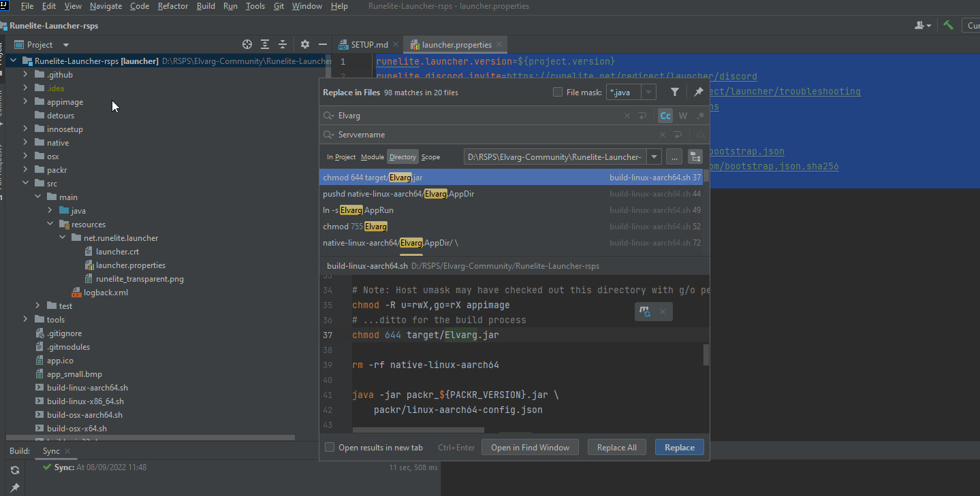Open the user account icon menu
Image resolution: width=980 pixels, height=496 pixels.
pyautogui.click(x=923, y=25)
